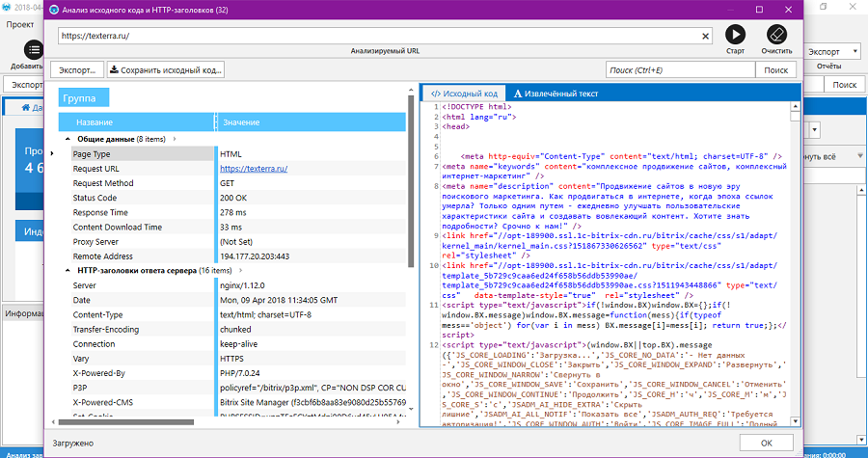Click the search input field Ctrl+E
Viewport: 868px width, 458px height.
coord(680,70)
